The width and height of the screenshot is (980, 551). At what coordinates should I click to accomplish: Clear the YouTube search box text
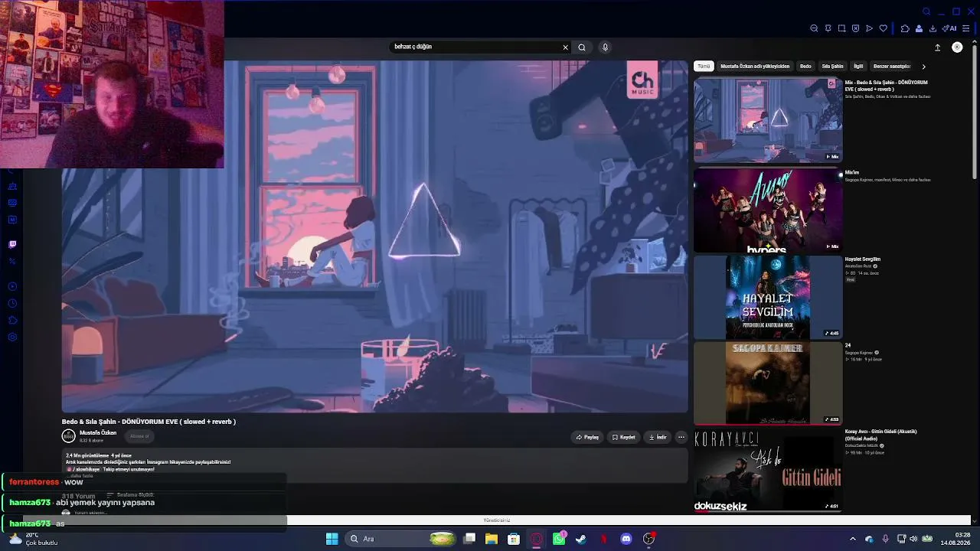[566, 47]
